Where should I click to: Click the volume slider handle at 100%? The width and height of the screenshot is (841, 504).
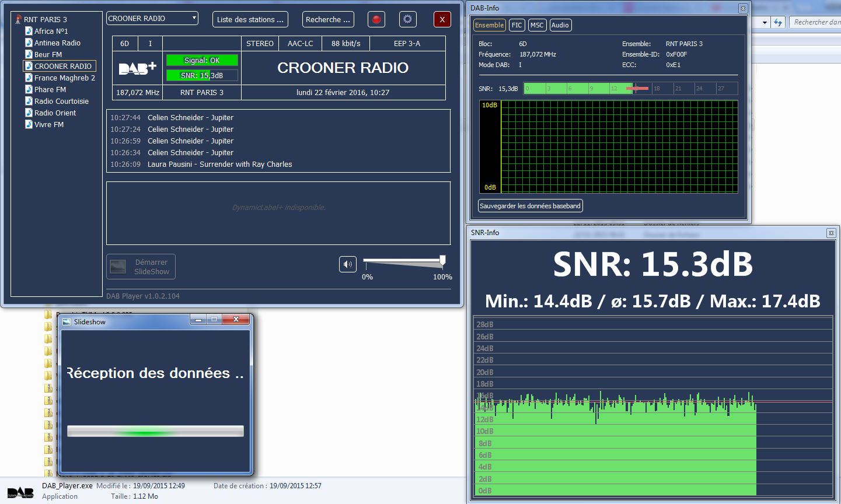[x=442, y=260]
